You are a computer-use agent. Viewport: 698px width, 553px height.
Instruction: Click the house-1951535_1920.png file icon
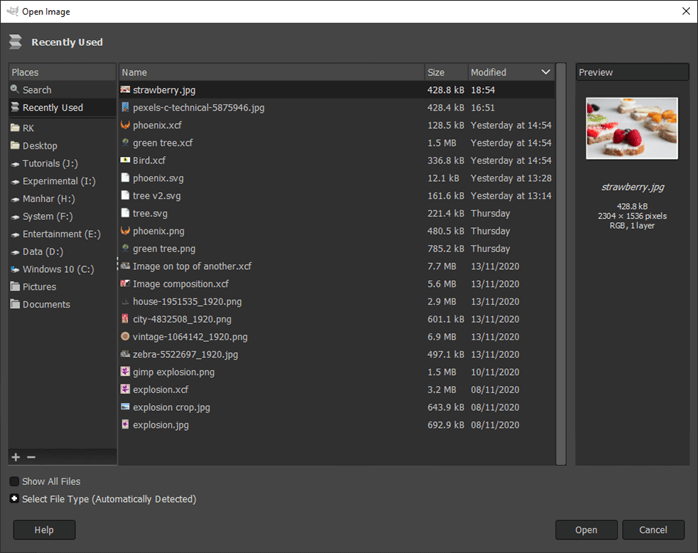click(x=125, y=301)
